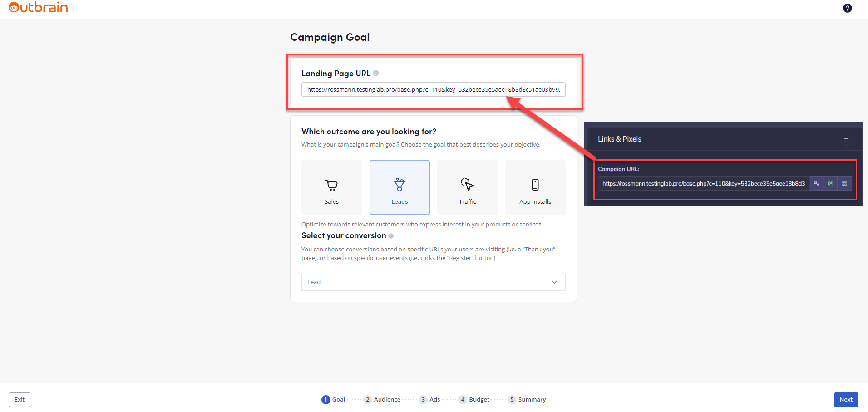
Task: Exit the campaign setup
Action: (19, 399)
